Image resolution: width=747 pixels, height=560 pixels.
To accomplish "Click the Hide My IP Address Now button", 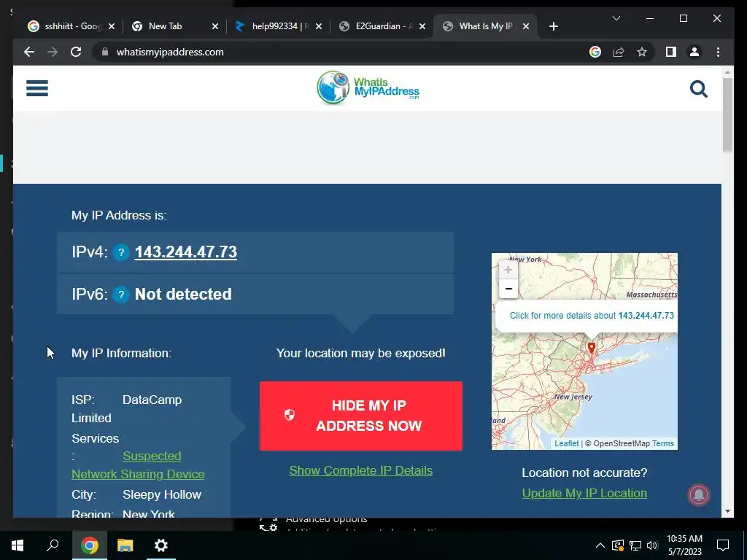I will click(x=360, y=416).
